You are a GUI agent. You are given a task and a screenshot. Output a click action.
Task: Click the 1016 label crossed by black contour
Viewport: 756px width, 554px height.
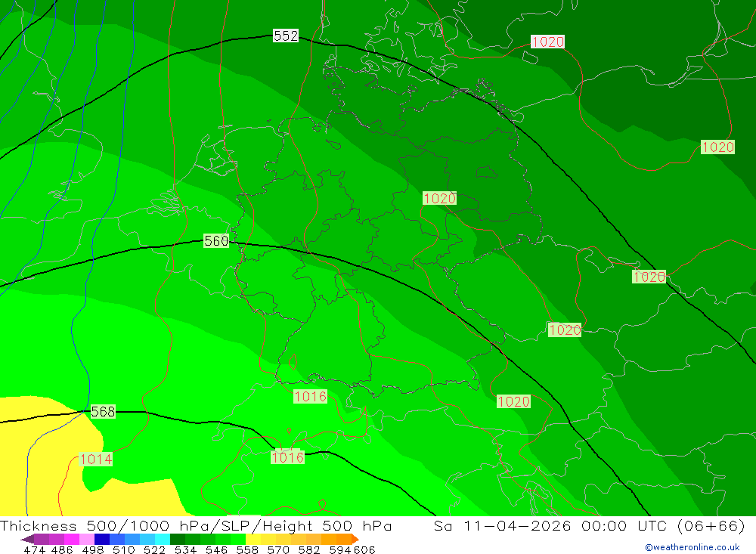coord(287,457)
